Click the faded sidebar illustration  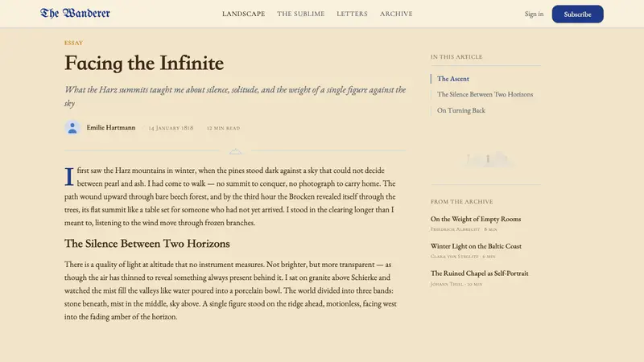pos(488,159)
